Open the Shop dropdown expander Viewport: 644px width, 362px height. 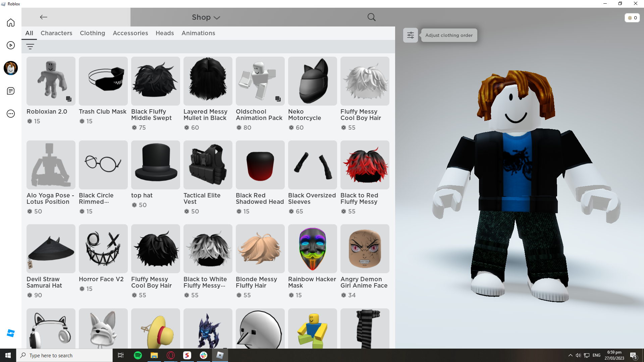(x=217, y=18)
